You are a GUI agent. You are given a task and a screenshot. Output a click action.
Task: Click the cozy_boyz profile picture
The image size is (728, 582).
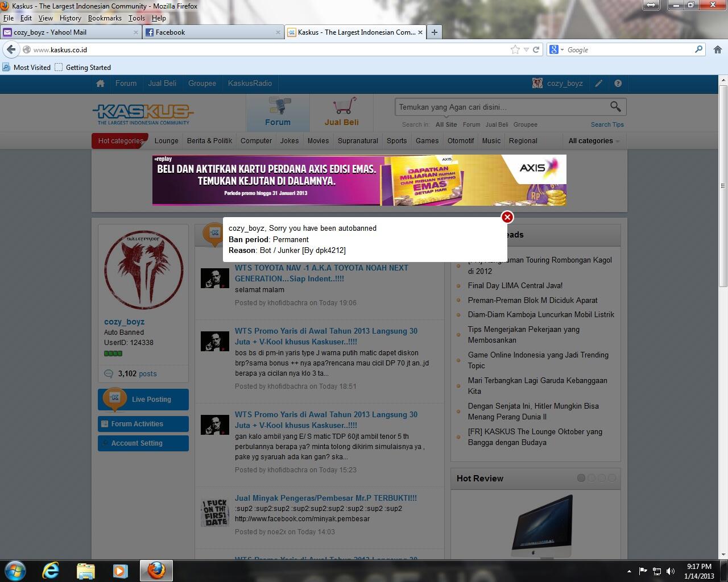coord(143,269)
